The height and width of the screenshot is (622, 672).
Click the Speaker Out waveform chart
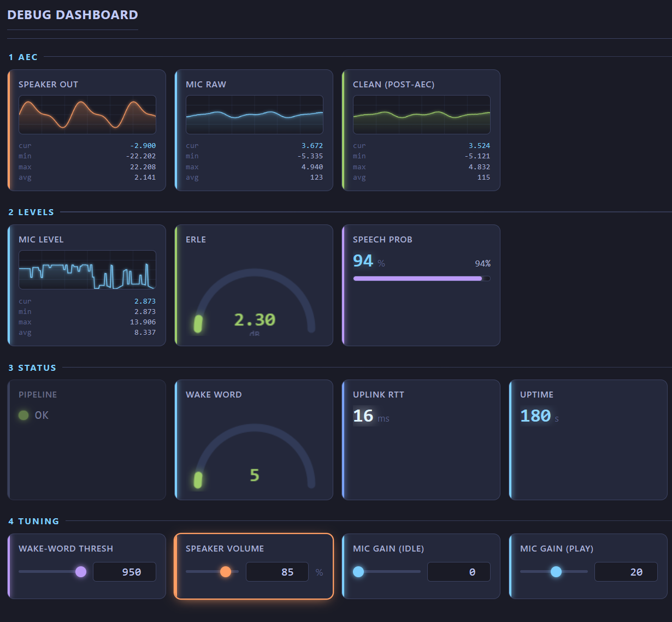(x=87, y=115)
